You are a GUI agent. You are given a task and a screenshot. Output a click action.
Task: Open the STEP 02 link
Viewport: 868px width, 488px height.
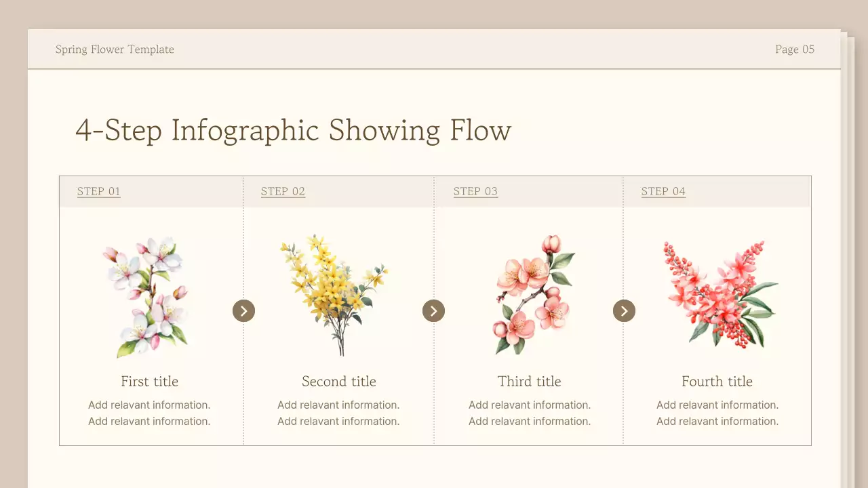point(283,191)
